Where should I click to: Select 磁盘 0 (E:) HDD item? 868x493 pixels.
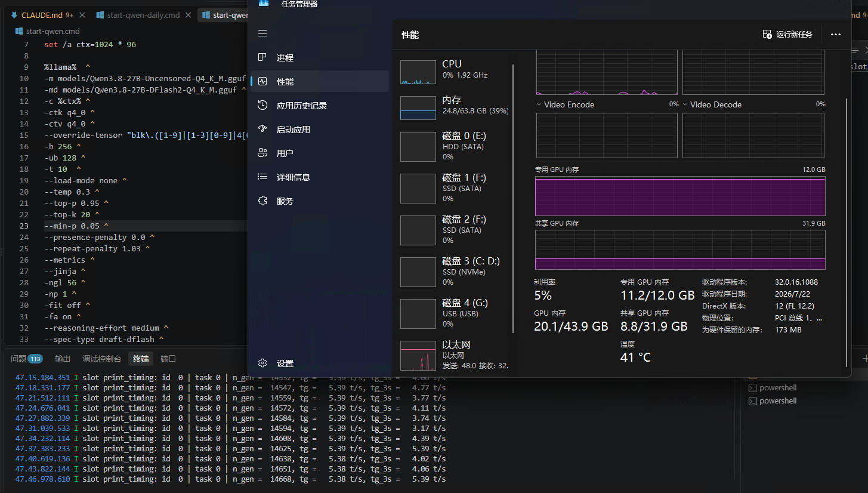point(453,146)
